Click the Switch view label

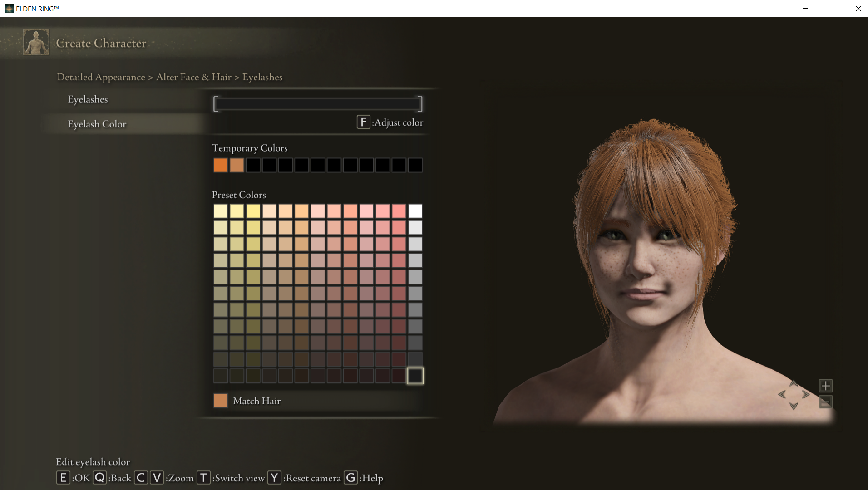(x=240, y=478)
